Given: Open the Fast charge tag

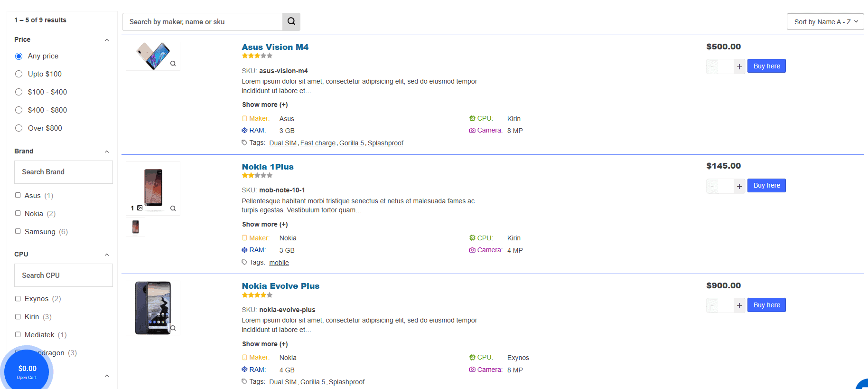Looking at the screenshot, I should (317, 143).
